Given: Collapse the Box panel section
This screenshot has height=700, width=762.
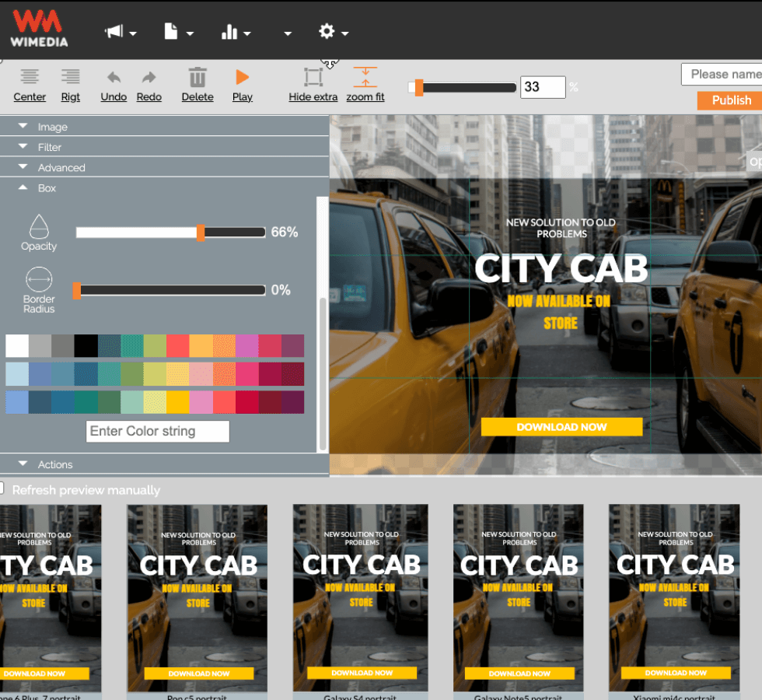Looking at the screenshot, I should 47,187.
